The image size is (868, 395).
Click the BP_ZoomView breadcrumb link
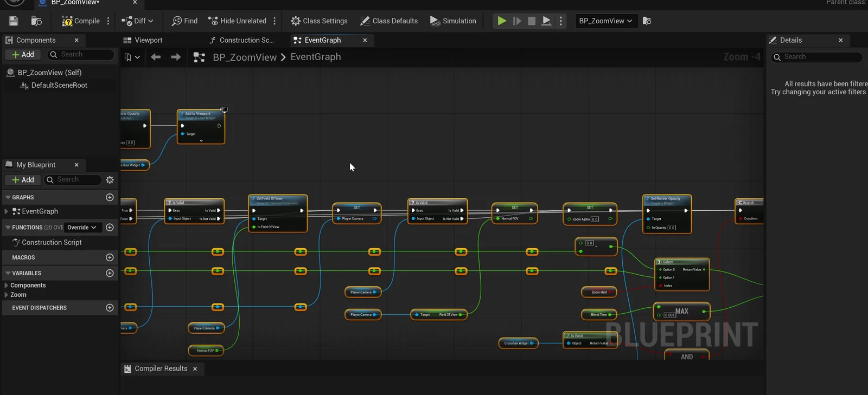point(245,57)
